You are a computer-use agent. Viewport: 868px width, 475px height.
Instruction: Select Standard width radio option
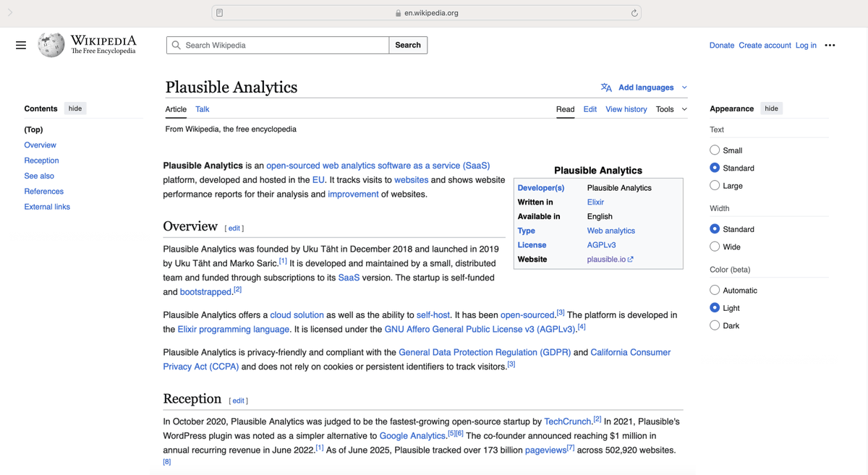(715, 229)
